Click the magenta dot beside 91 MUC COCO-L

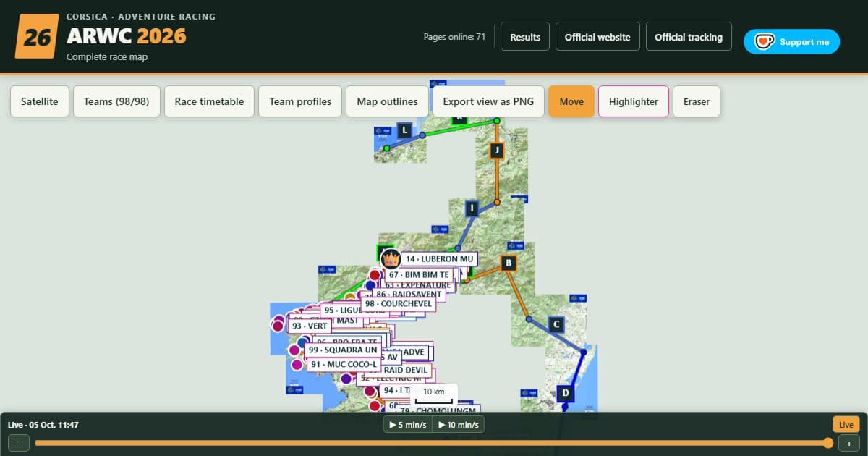(297, 364)
